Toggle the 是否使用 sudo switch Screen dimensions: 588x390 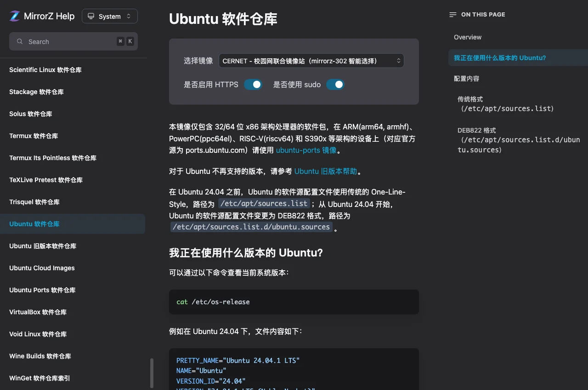click(335, 84)
